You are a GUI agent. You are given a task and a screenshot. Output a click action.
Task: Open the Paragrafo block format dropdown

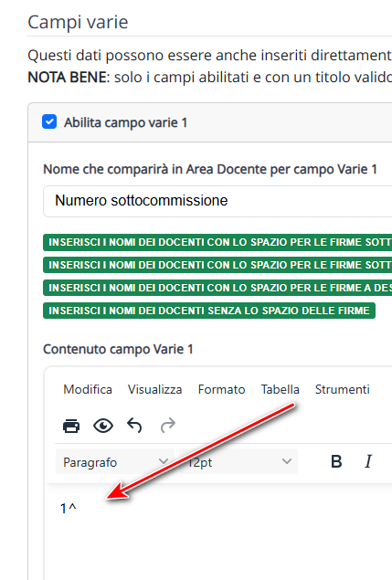click(x=115, y=461)
